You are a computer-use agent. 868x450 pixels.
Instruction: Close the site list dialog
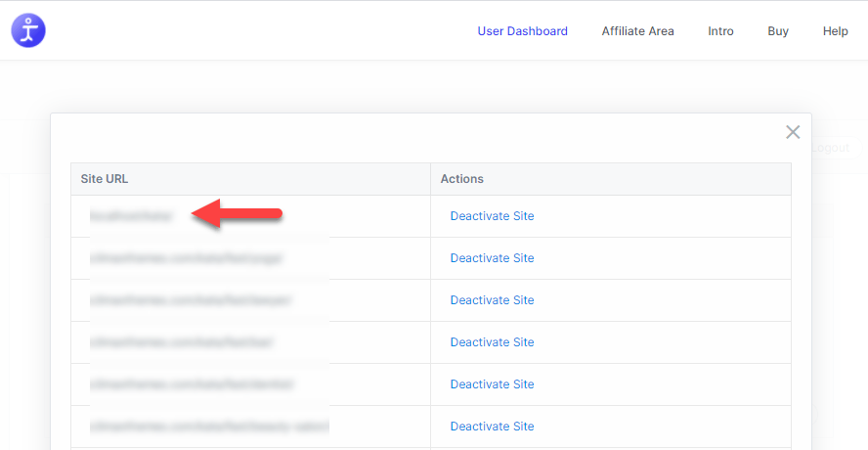[x=793, y=132]
